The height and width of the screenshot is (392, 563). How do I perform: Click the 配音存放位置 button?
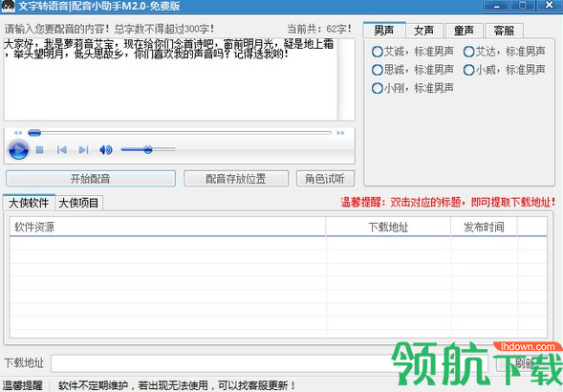[236, 179]
